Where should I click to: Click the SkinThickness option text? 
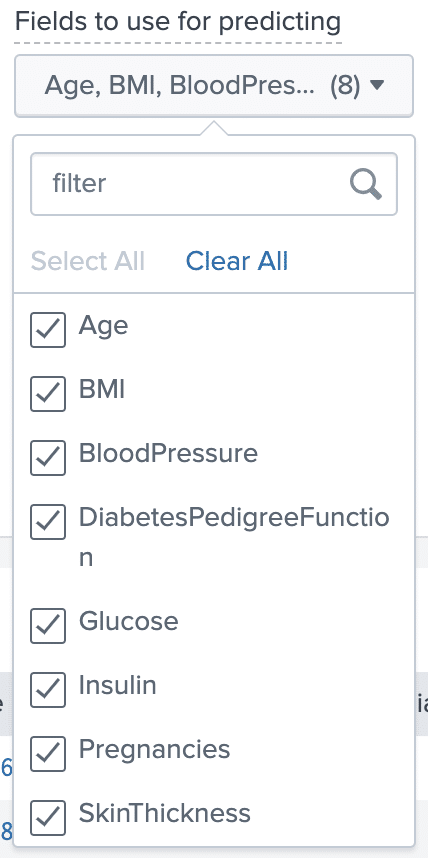(x=165, y=813)
